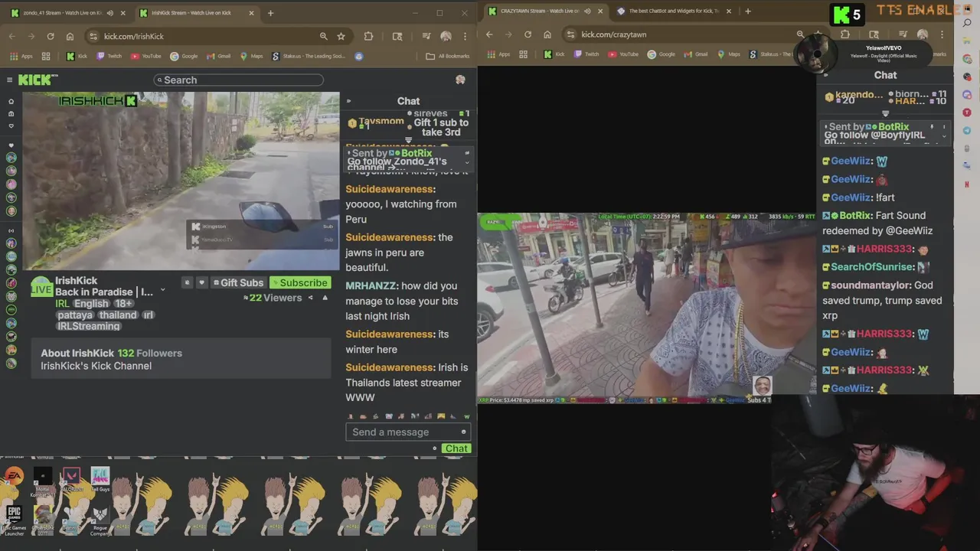Mute the zondo_41 tab audio
This screenshot has width=980, height=551.
tap(110, 13)
